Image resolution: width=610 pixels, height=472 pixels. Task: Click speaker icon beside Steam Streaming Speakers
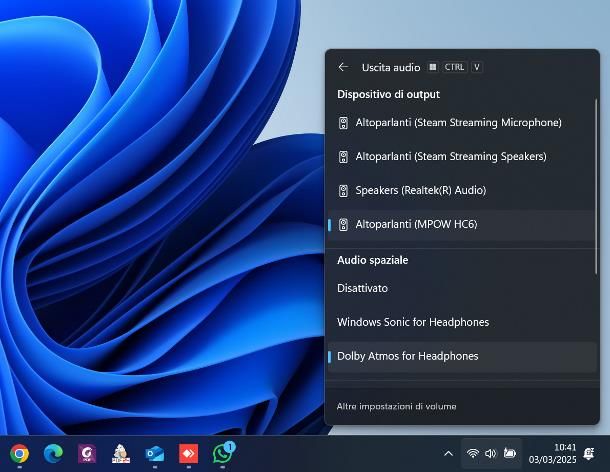[343, 157]
